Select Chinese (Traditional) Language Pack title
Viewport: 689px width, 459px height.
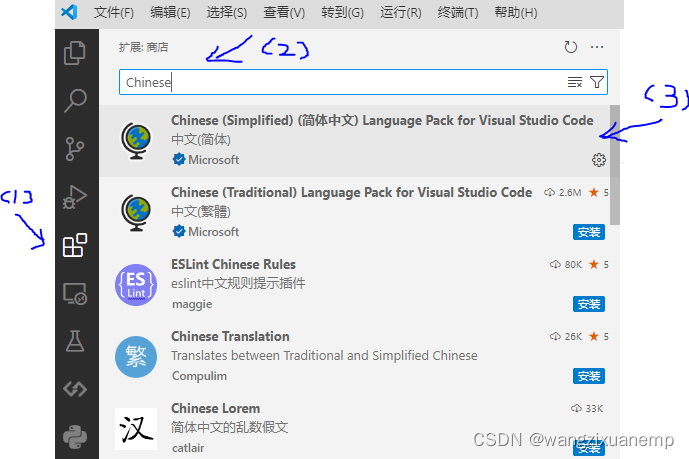point(351,192)
